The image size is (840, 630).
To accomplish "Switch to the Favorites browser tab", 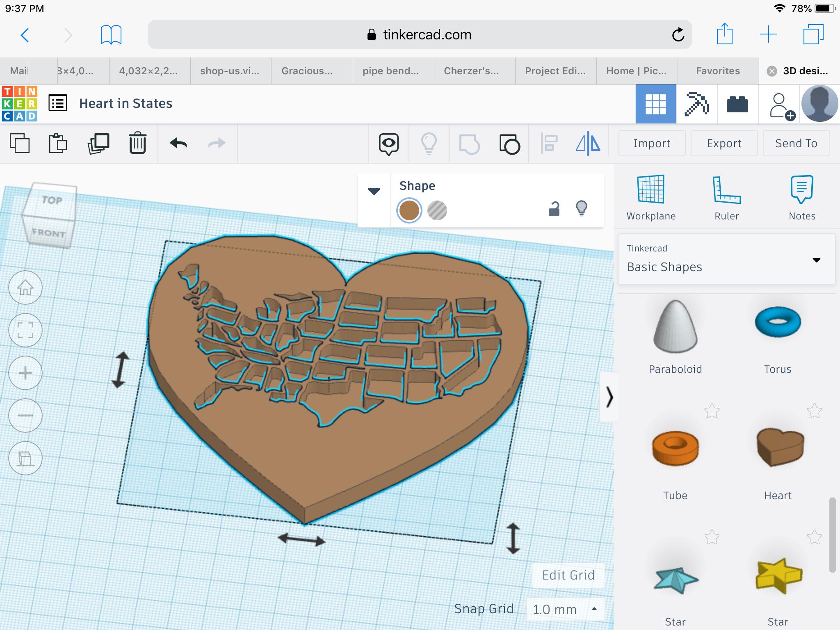I will point(718,71).
